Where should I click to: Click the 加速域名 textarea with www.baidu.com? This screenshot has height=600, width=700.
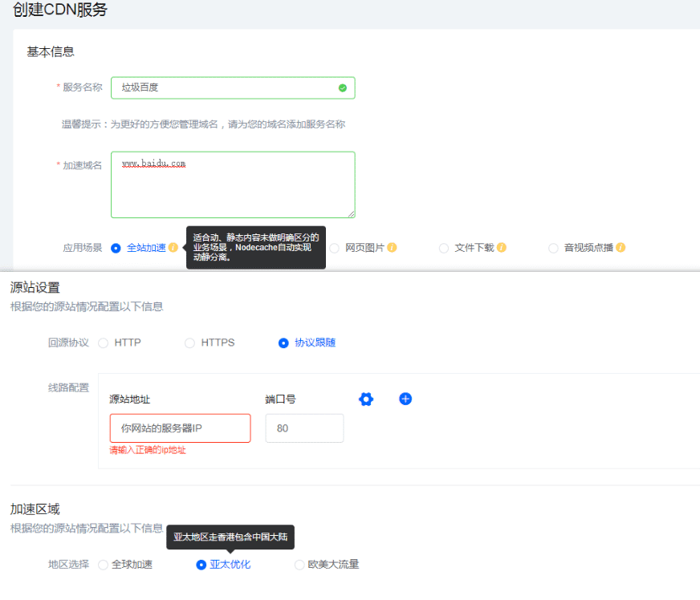click(x=233, y=184)
